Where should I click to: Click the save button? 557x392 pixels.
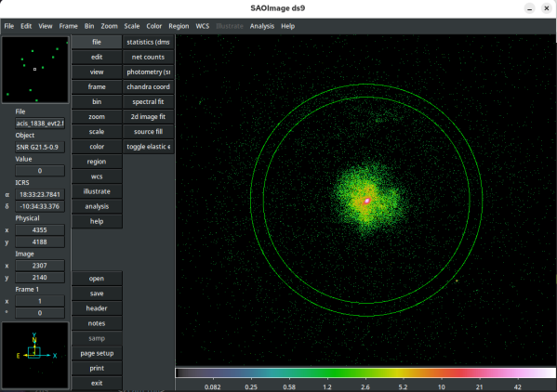(x=97, y=294)
